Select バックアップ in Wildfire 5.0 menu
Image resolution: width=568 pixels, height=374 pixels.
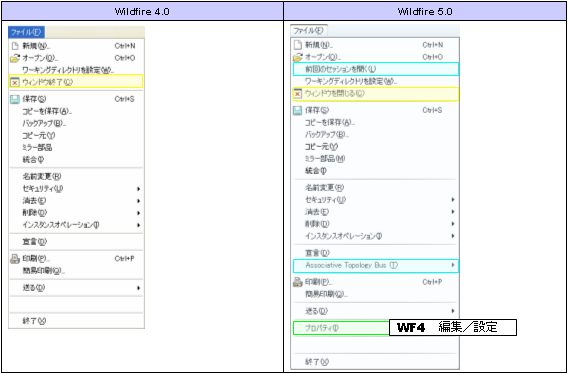tap(327, 135)
